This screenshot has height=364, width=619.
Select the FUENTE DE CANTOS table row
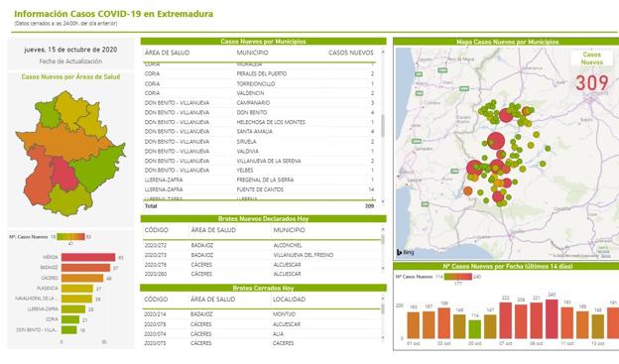coord(259,189)
